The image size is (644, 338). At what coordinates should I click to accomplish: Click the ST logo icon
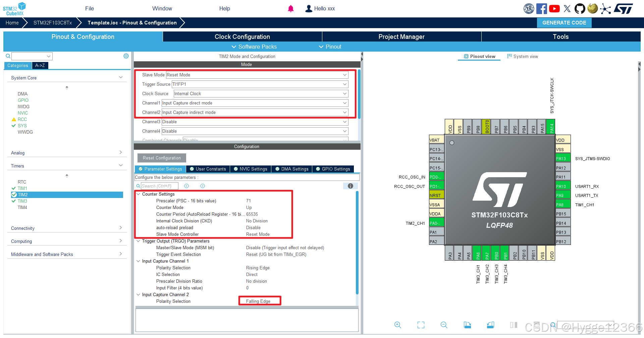coord(624,9)
